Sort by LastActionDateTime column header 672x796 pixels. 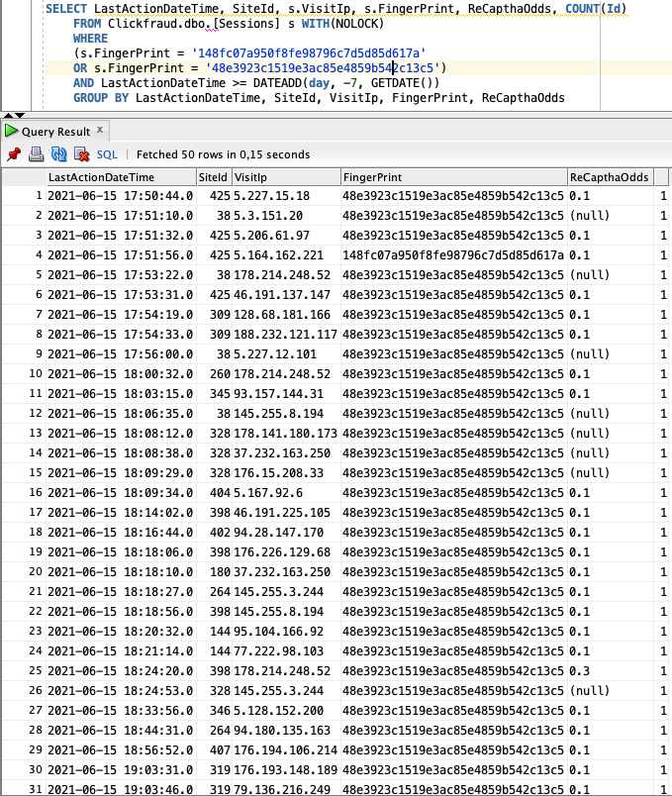(121, 177)
